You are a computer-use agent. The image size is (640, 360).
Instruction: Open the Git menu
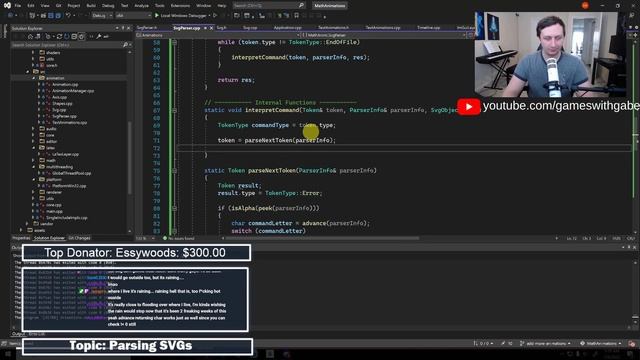[58, 6]
